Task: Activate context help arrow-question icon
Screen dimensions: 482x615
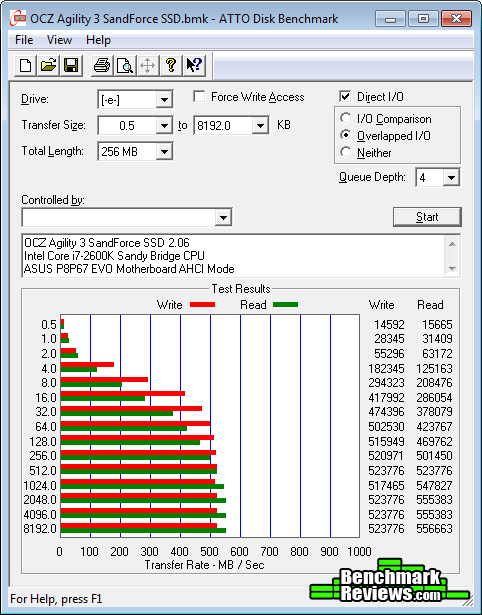Action: click(194, 65)
